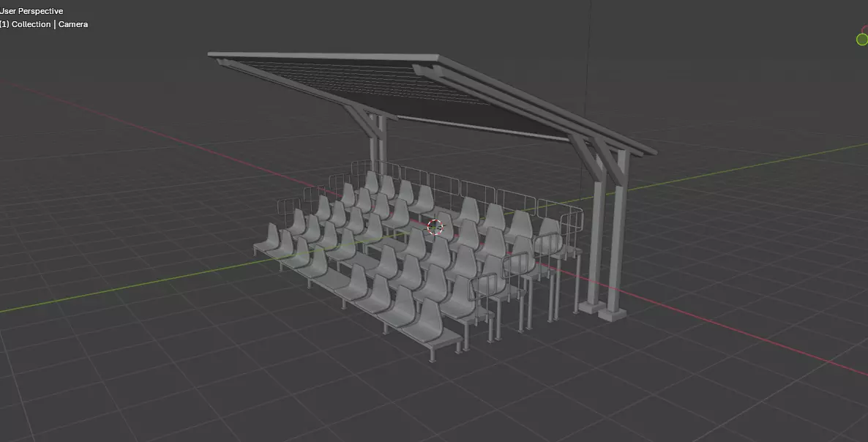Image resolution: width=868 pixels, height=442 pixels.
Task: Click the green negative Y axis gizmo circle
Action: click(862, 40)
